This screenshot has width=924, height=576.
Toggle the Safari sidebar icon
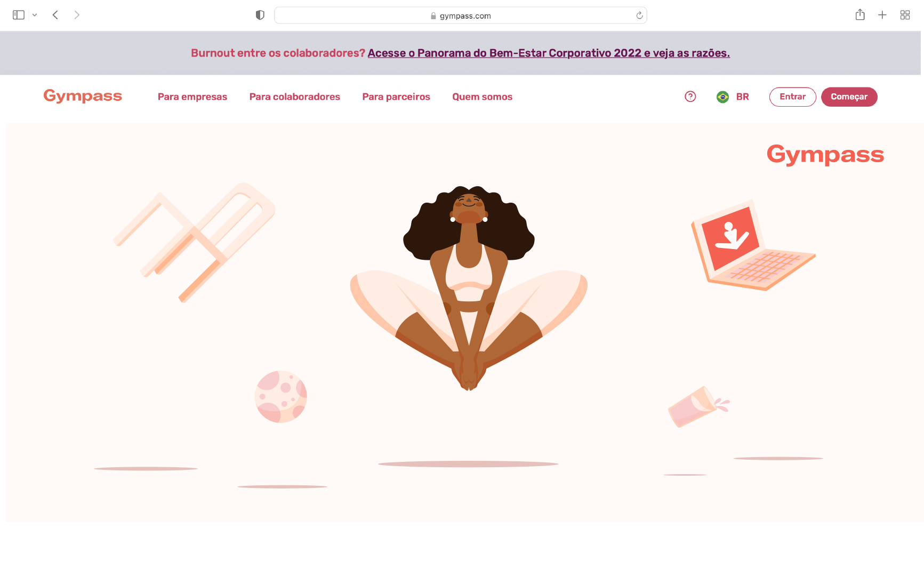click(19, 15)
